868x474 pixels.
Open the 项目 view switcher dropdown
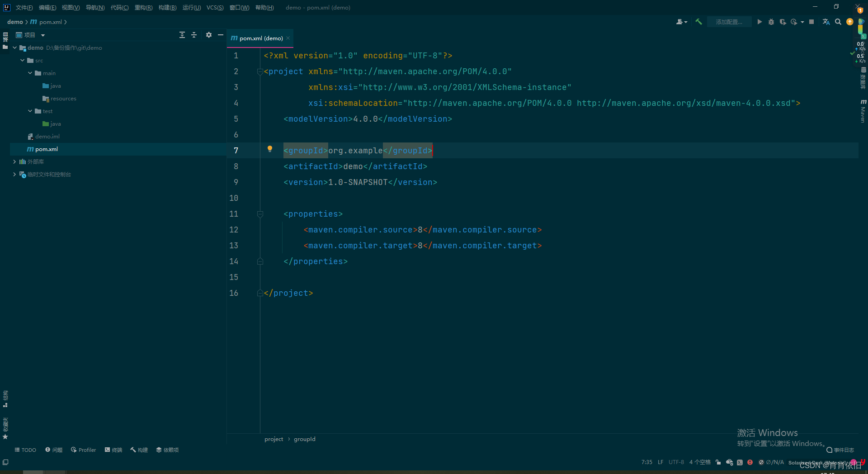pyautogui.click(x=42, y=35)
